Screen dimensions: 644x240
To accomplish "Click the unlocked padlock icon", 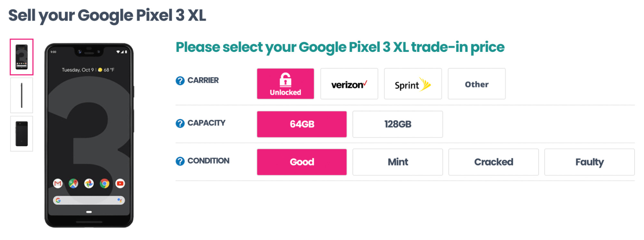I will coord(285,79).
